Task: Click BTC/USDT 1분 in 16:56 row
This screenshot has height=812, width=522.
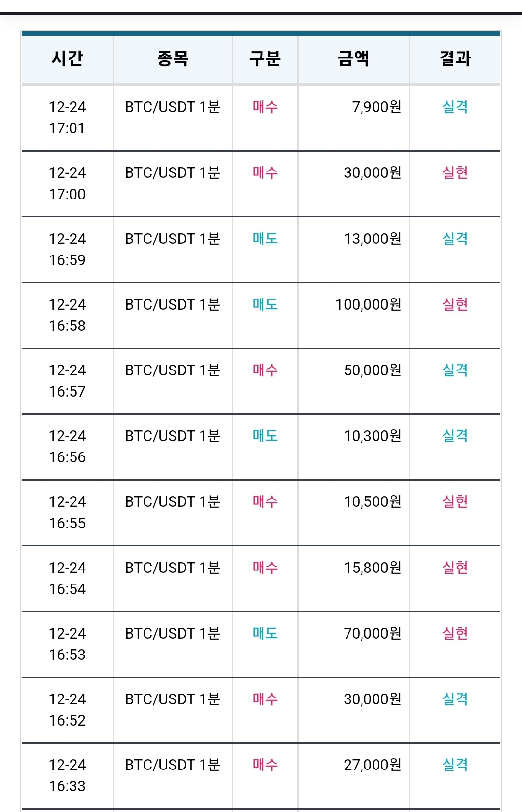Action: coord(173,436)
